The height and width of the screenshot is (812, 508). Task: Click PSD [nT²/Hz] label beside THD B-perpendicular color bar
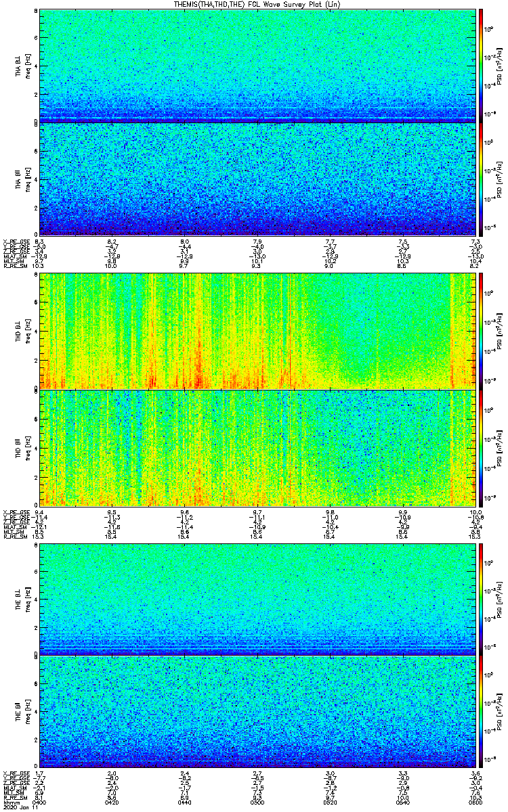pos(499,332)
